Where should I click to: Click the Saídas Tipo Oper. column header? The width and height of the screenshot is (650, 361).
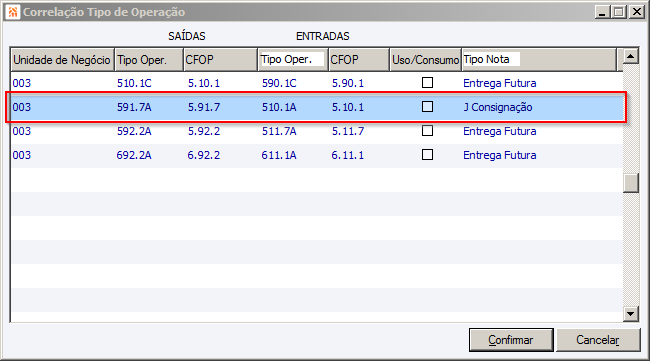pyautogui.click(x=148, y=60)
